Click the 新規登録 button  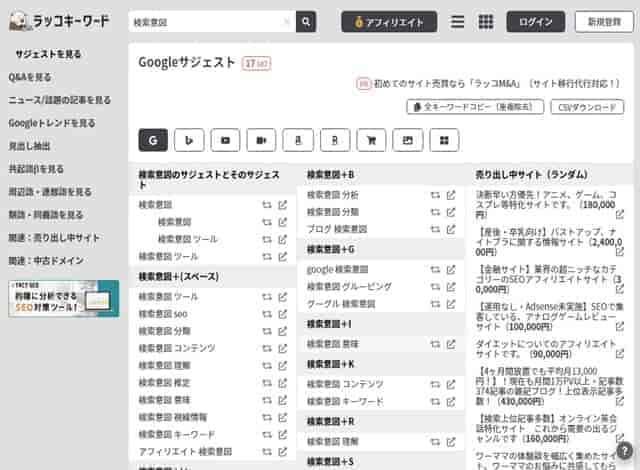(604, 22)
